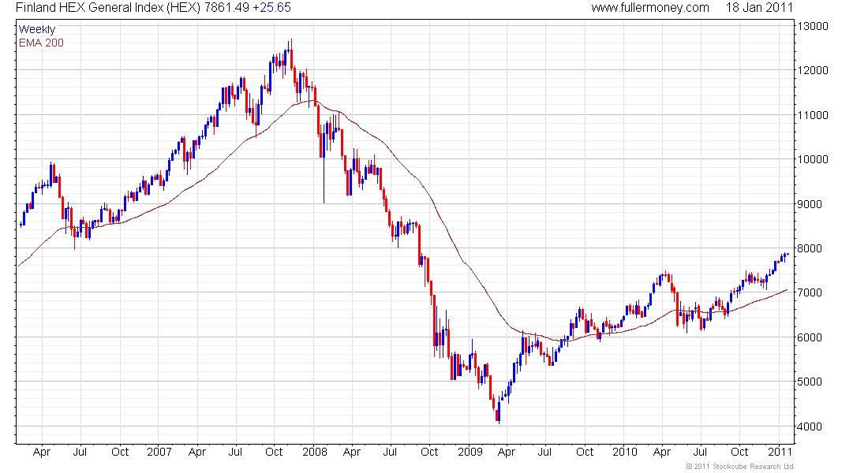Viewport: 868px width, 473px height.
Task: Click the 2009 x-axis label
Action: pyautogui.click(x=470, y=452)
